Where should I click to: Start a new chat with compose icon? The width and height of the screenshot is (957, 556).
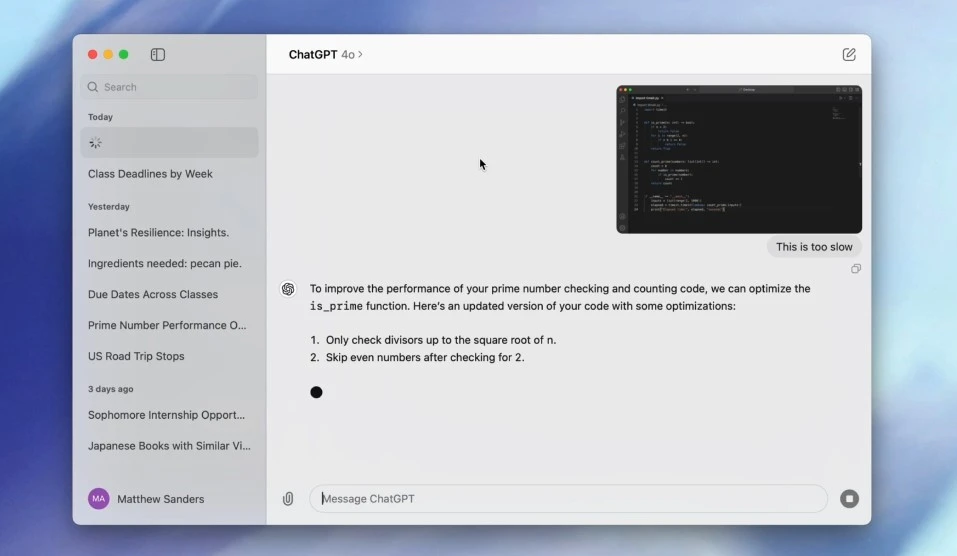pos(849,55)
